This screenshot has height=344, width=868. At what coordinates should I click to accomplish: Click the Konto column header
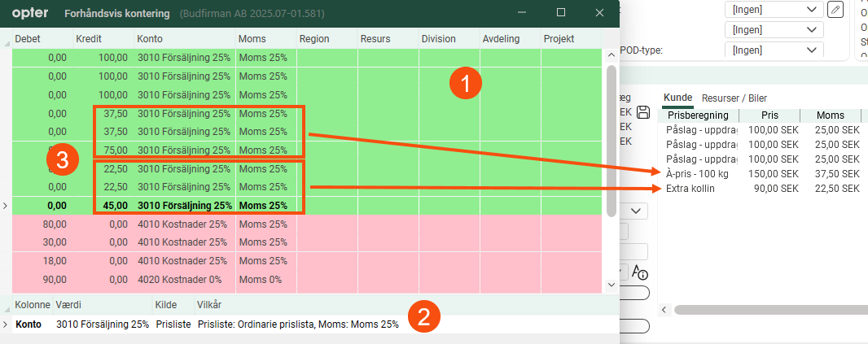coord(183,39)
